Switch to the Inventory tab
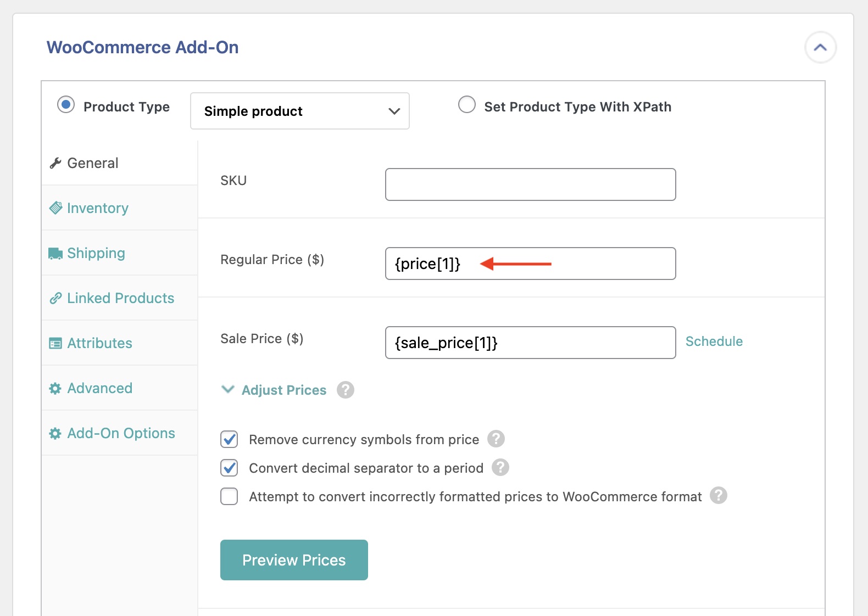The image size is (868, 616). tap(119, 208)
